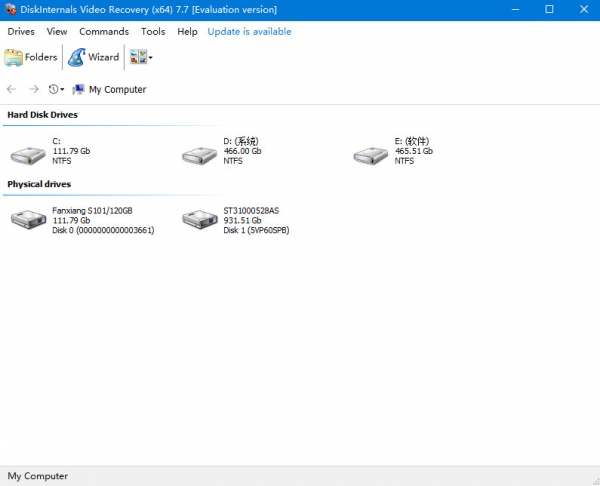The height and width of the screenshot is (486, 600).
Task: Select the ST31000528AS physical drive
Action: tap(200, 221)
